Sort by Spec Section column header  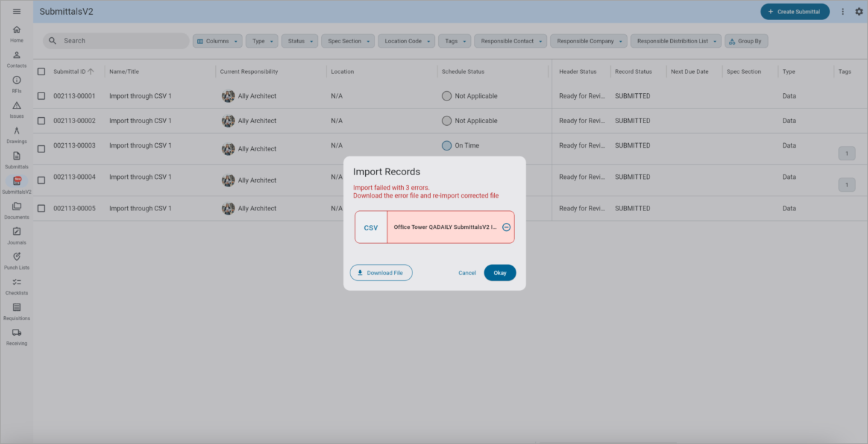point(743,71)
